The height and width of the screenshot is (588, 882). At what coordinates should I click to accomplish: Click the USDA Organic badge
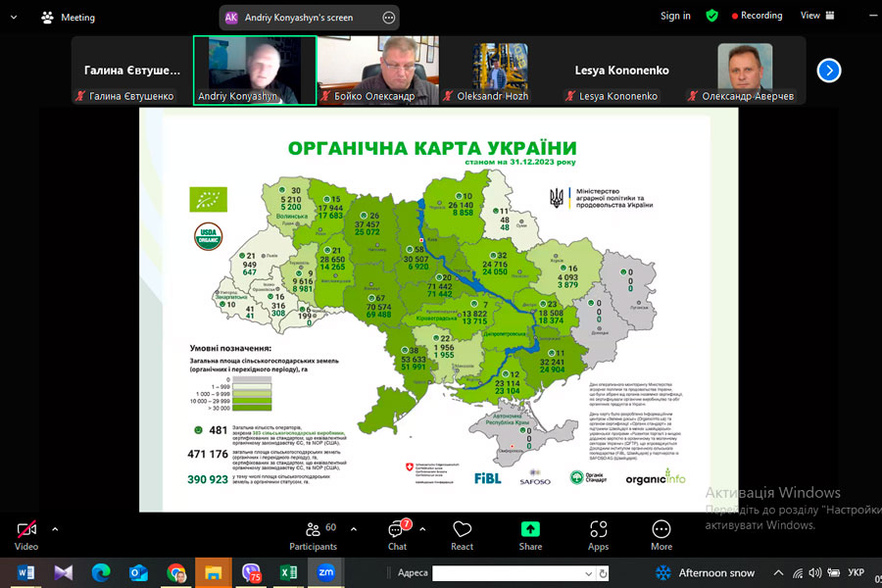(x=208, y=236)
